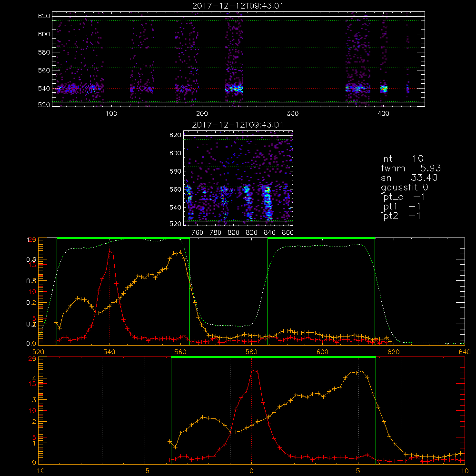Image resolution: width=476 pixels, height=476 pixels.
Task: Click the red curve peak at 0 in the bottom plot
Action: (x=252, y=370)
